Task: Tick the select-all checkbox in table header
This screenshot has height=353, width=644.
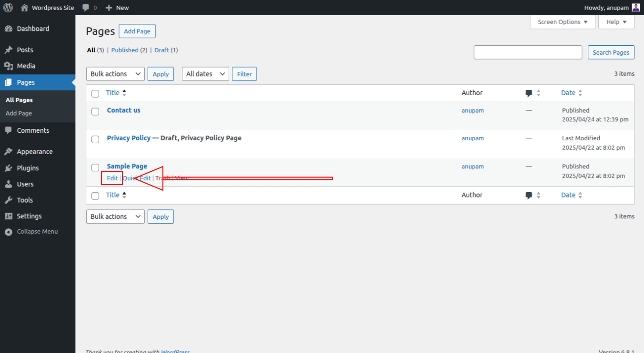Action: (x=95, y=94)
